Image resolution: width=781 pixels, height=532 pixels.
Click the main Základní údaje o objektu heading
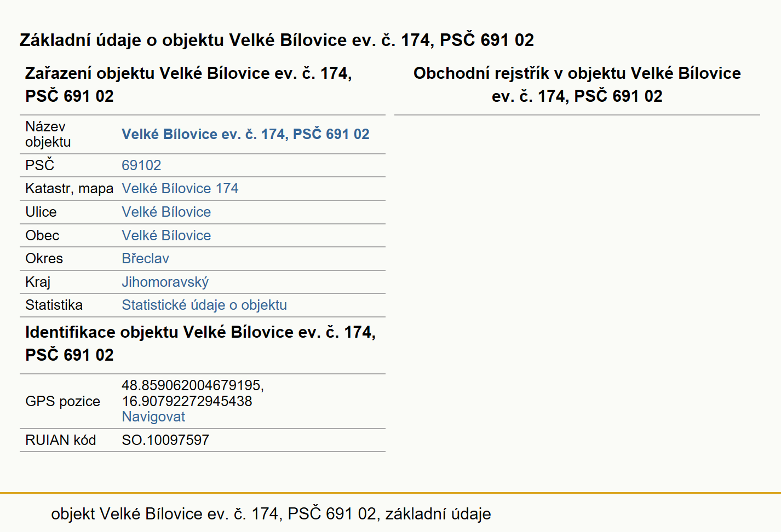click(277, 40)
